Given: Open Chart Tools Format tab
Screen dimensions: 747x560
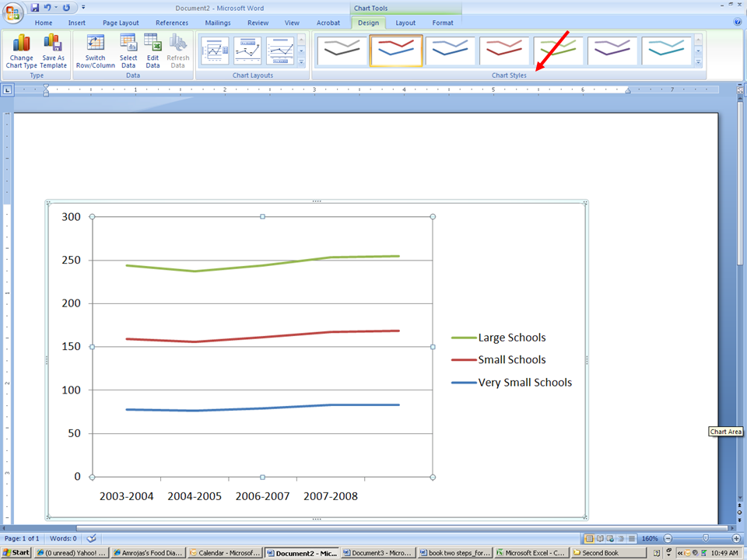Looking at the screenshot, I should [x=443, y=23].
